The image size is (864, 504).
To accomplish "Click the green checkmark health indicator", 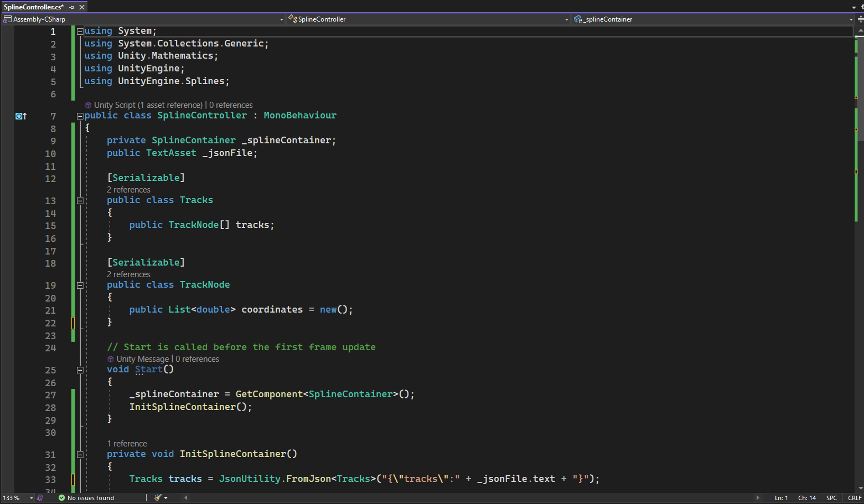I will click(x=62, y=497).
